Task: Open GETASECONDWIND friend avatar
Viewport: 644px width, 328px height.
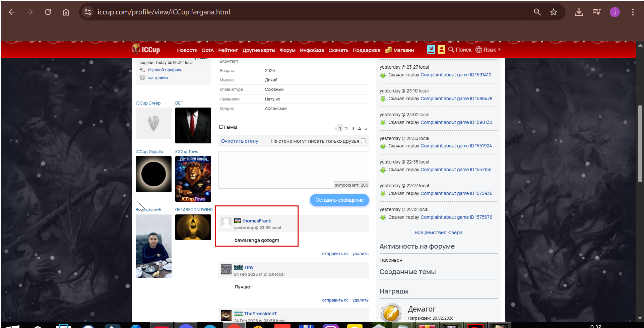Action: [x=193, y=227]
